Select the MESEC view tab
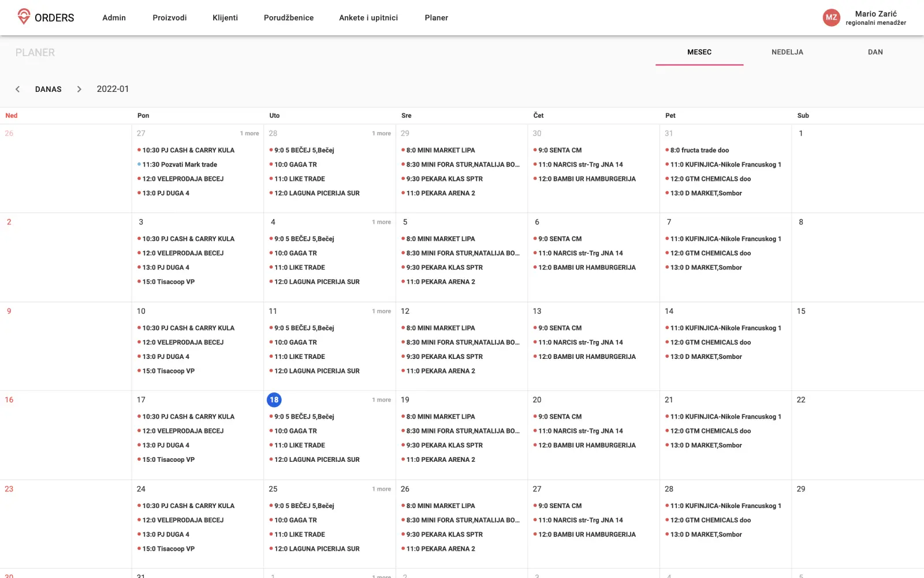This screenshot has width=924, height=578. (699, 52)
